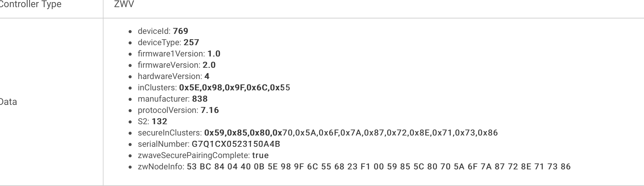Screen dimensions: 644x186
Task: Click the deviceId value 769
Action: (x=180, y=31)
